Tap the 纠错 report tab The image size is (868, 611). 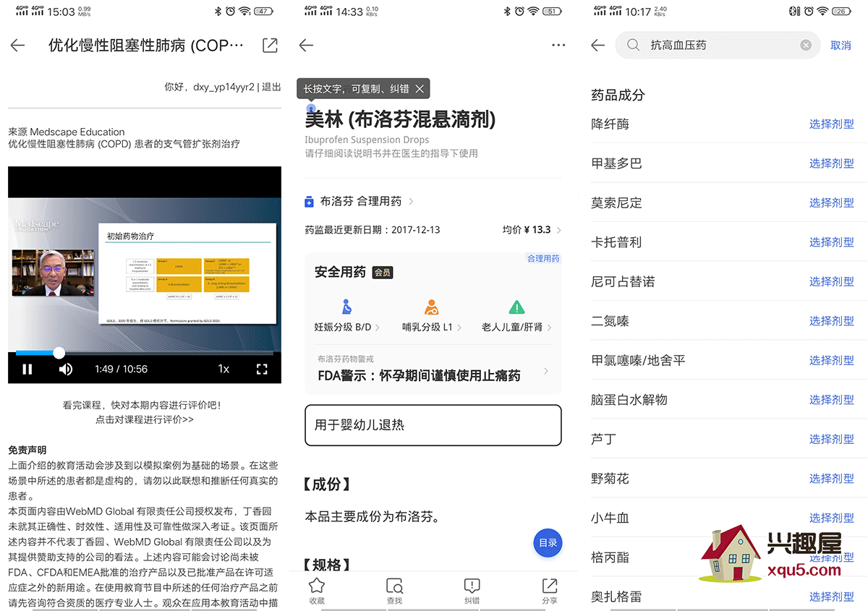472,591
